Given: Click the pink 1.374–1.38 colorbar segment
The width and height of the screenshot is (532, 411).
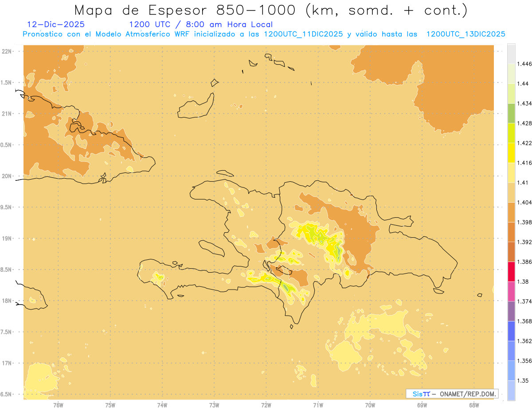Looking at the screenshot, I should tap(511, 291).
